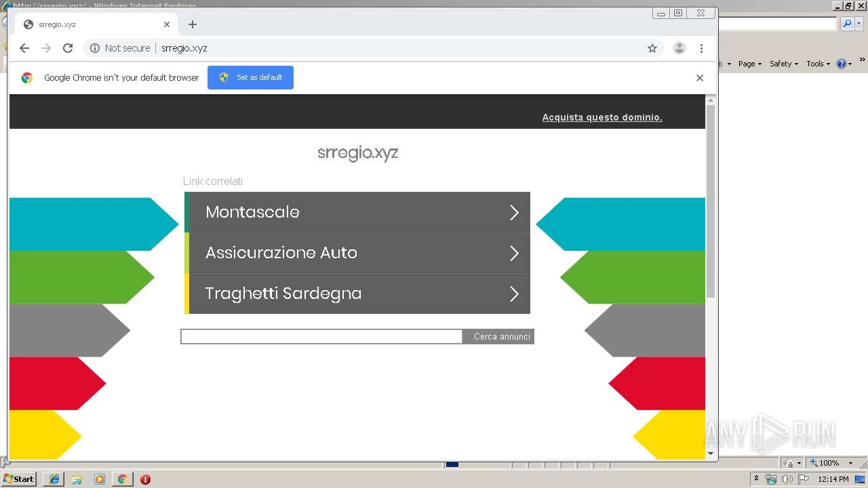
Task: Open Internet Explorer from the taskbar
Action: point(54,479)
